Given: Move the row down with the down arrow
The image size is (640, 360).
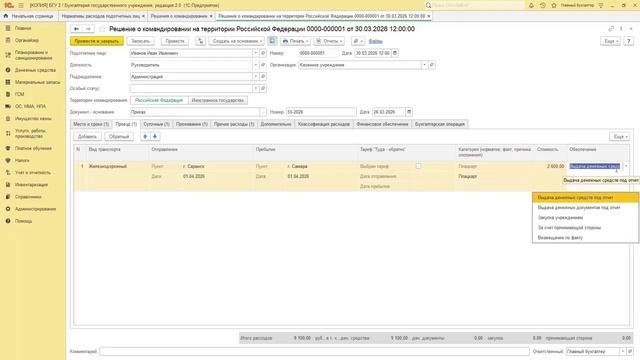Looking at the screenshot, I should tap(155, 136).
